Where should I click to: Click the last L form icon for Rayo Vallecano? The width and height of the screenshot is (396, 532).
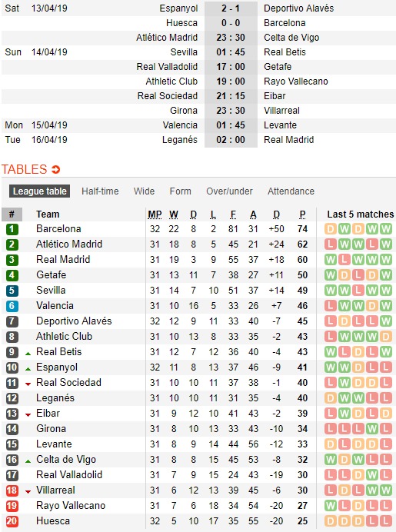[386, 506]
